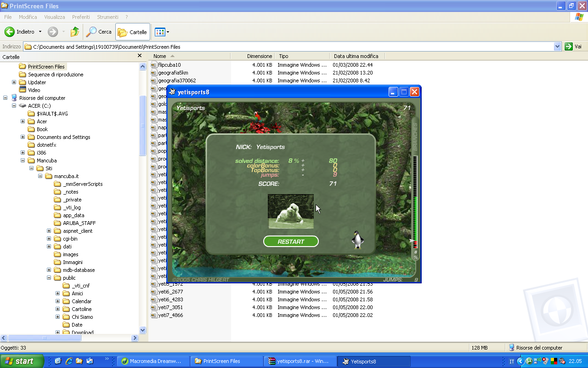Click the PrintScreen Files folder title icon

5,6
